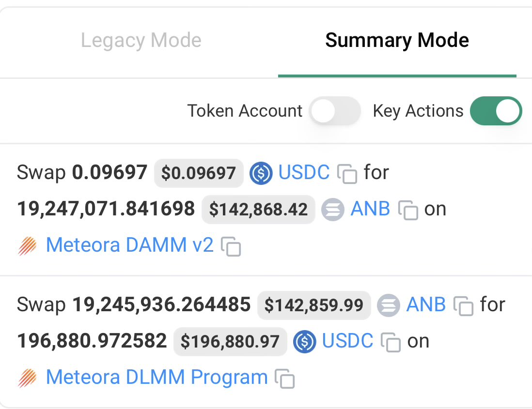532x409 pixels.
Task: Enable the Token Account toggle
Action: pyautogui.click(x=335, y=111)
